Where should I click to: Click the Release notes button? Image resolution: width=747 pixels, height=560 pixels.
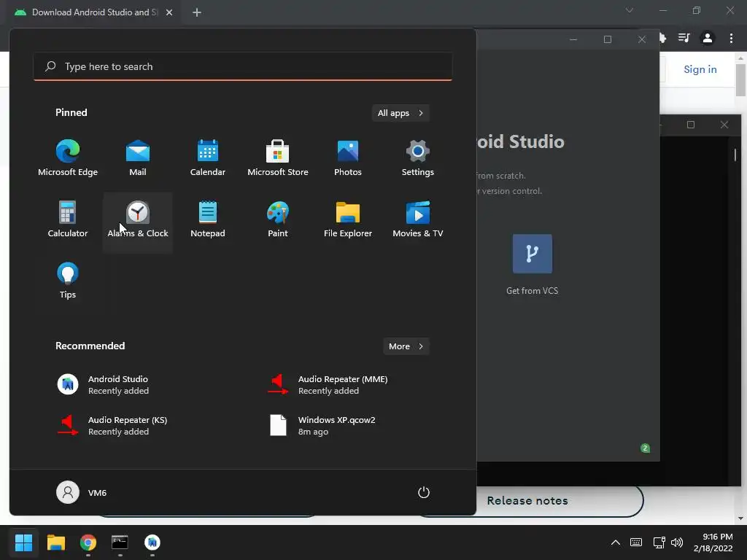point(527,500)
